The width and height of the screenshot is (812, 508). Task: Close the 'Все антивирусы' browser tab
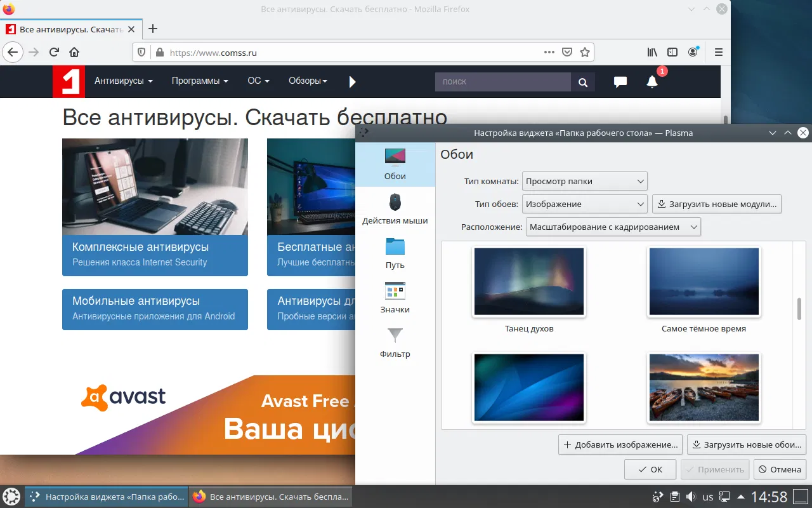coord(131,29)
